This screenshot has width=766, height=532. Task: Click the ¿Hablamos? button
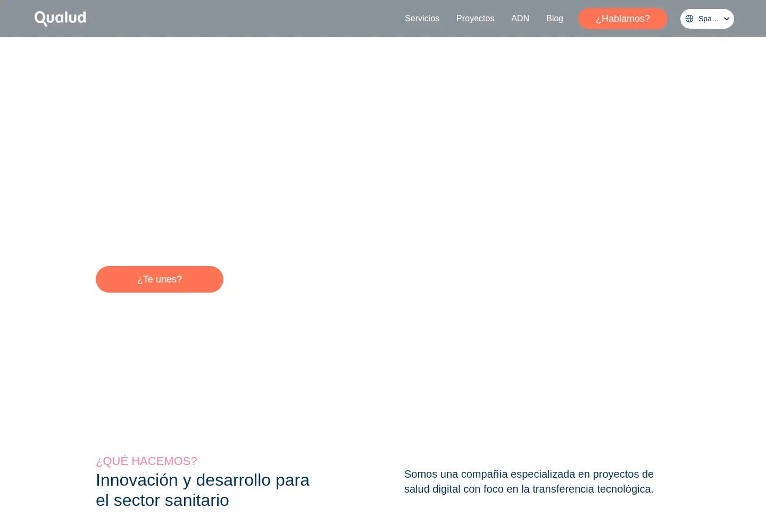623,19
